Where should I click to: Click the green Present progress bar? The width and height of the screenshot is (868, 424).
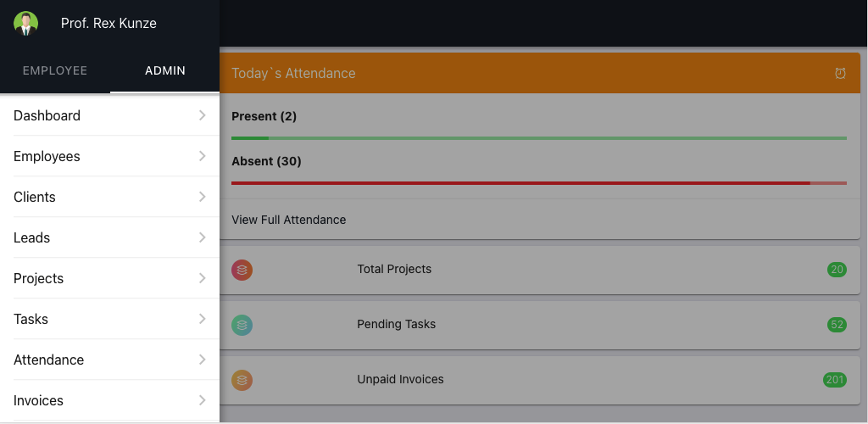pos(538,138)
